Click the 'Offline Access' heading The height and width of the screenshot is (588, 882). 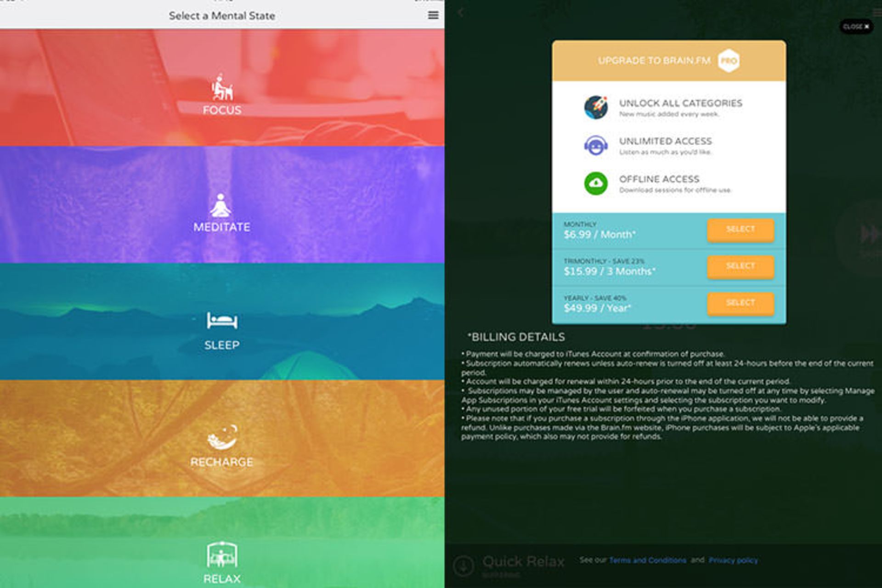(x=659, y=179)
